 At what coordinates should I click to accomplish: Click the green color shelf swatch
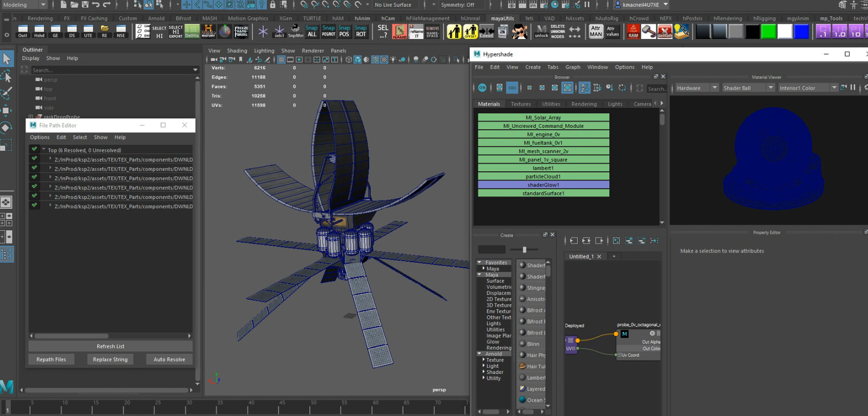click(x=768, y=31)
